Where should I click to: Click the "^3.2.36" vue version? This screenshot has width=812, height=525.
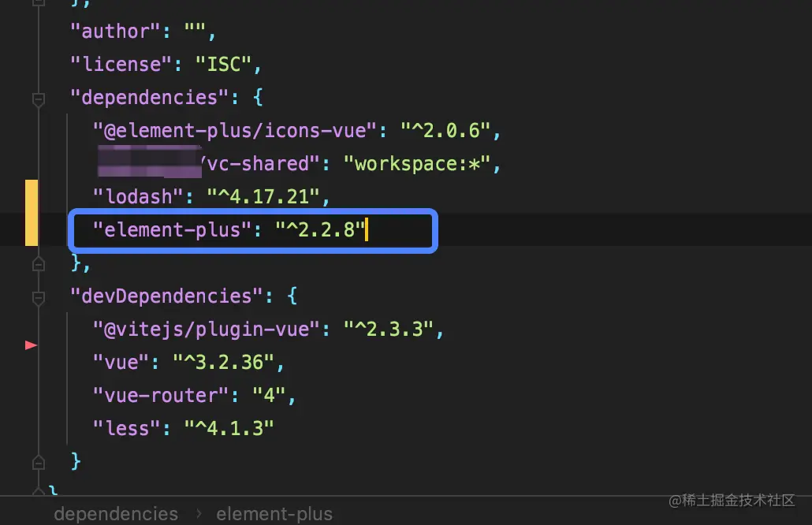coord(224,363)
